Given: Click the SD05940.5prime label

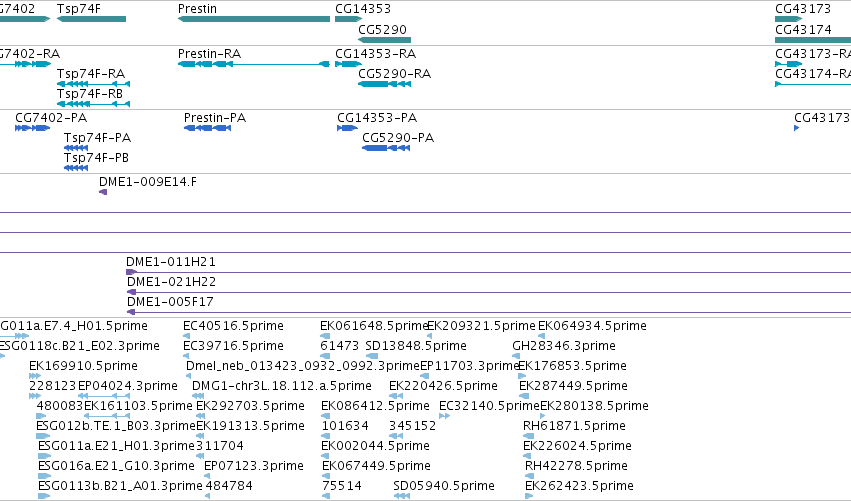Looking at the screenshot, I should pyautogui.click(x=444, y=486).
